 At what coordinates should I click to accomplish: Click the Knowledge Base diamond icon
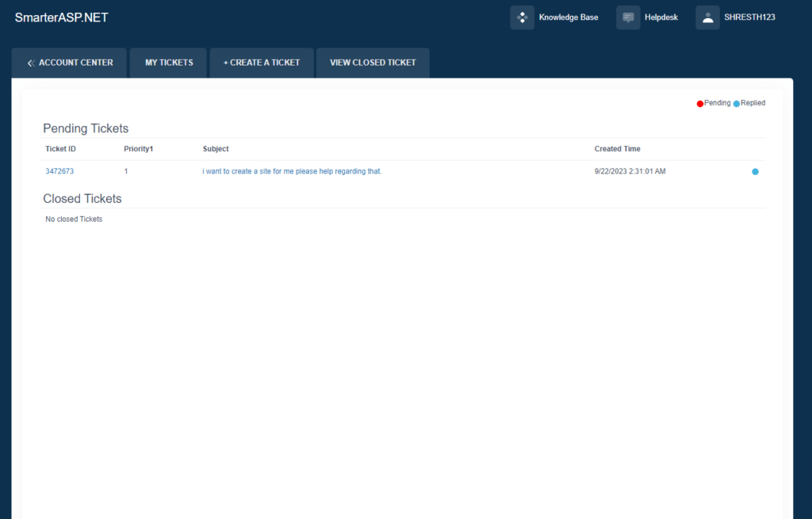click(522, 17)
